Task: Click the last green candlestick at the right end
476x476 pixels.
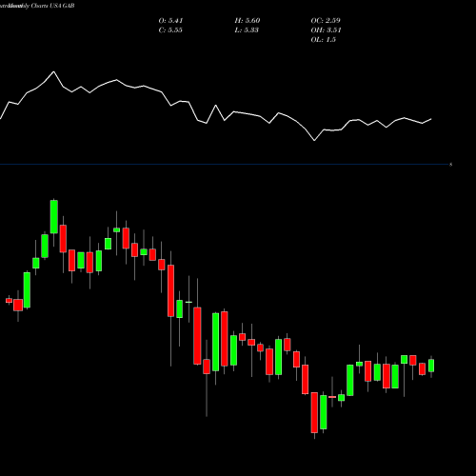Action: coord(431,366)
